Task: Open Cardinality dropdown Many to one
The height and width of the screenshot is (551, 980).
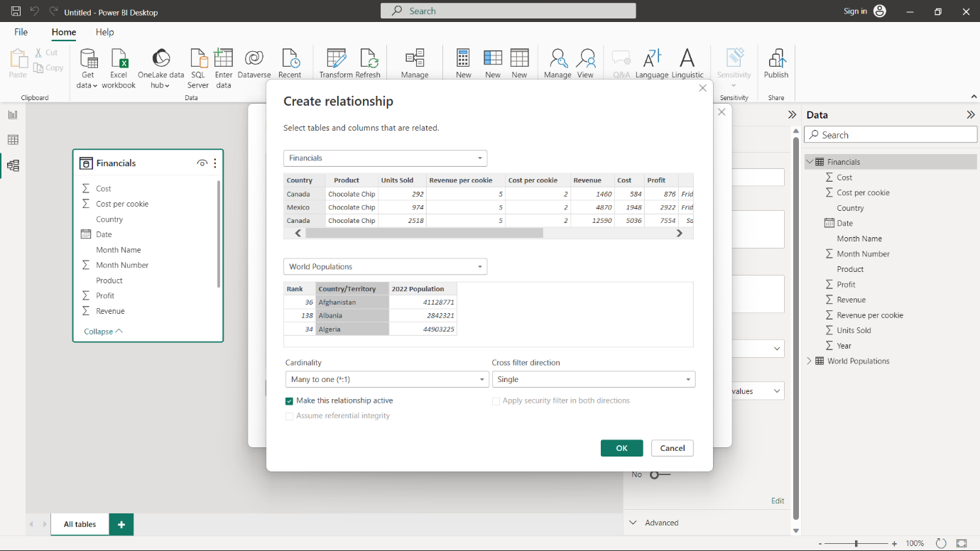Action: 387,380
